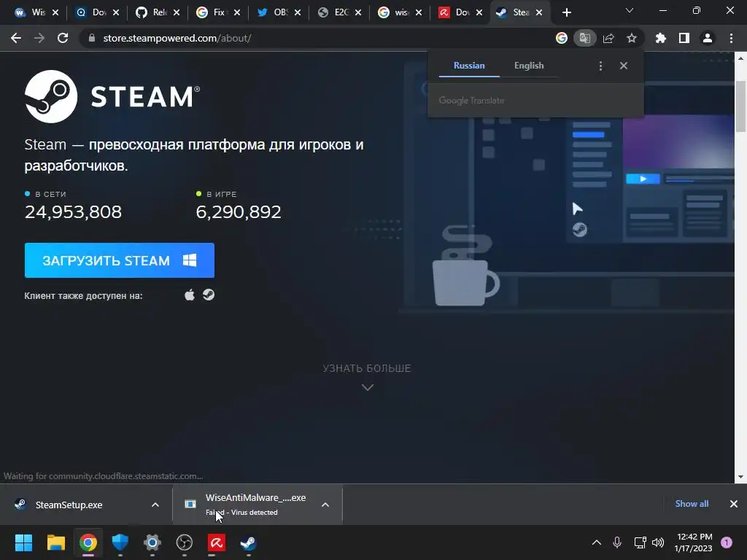Image resolution: width=747 pixels, height=560 pixels.
Task: Close the Google Translate popup
Action: click(624, 66)
